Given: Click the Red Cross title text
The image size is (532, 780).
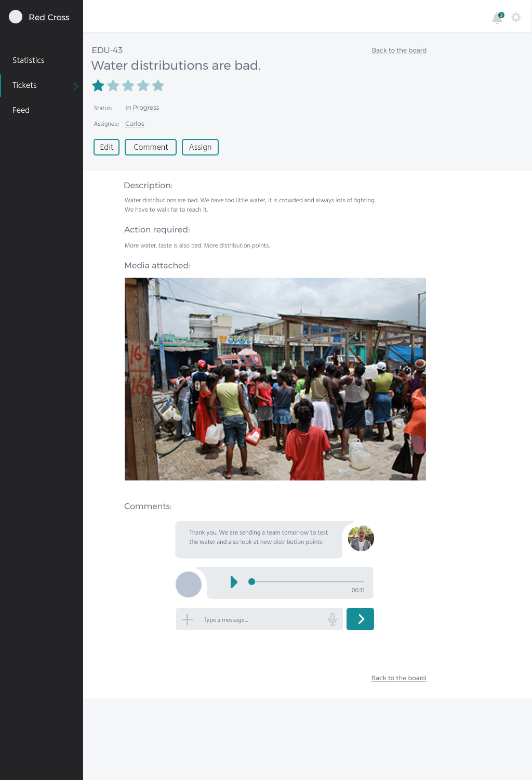Looking at the screenshot, I should tap(49, 17).
